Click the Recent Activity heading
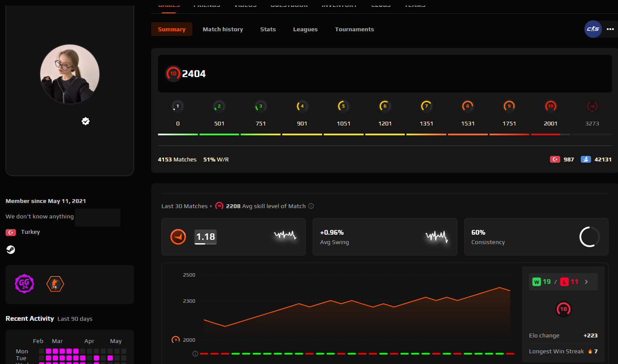 point(30,319)
